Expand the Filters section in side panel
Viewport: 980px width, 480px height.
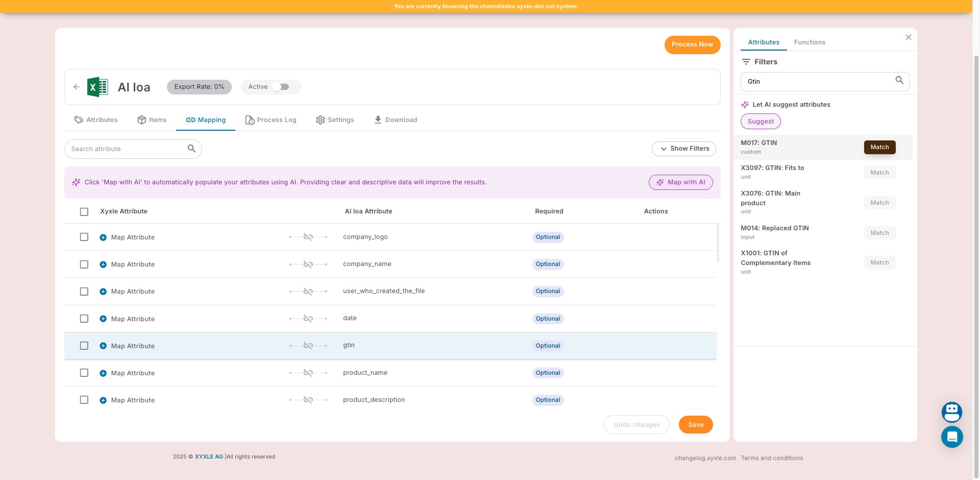759,62
